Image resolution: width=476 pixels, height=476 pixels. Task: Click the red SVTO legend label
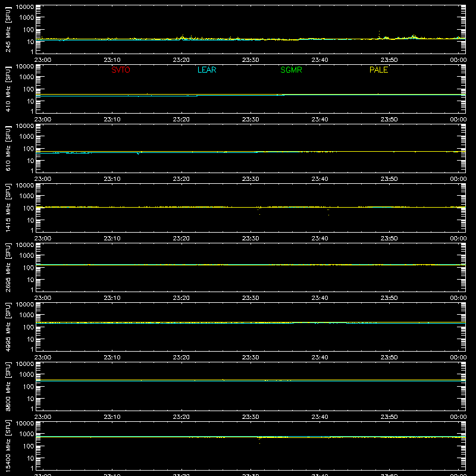121,70
